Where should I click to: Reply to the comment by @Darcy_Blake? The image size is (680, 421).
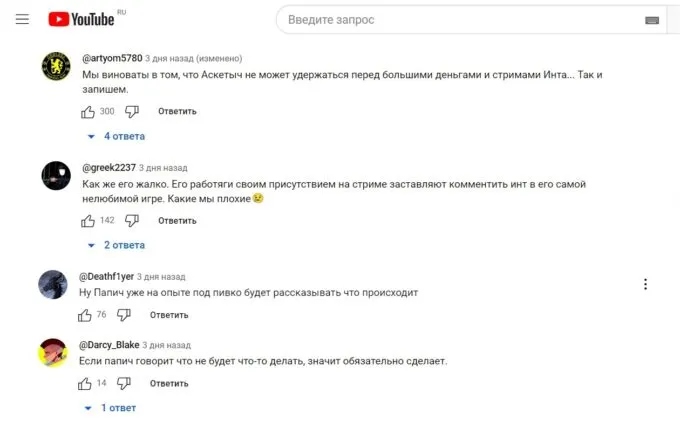[x=169, y=383]
